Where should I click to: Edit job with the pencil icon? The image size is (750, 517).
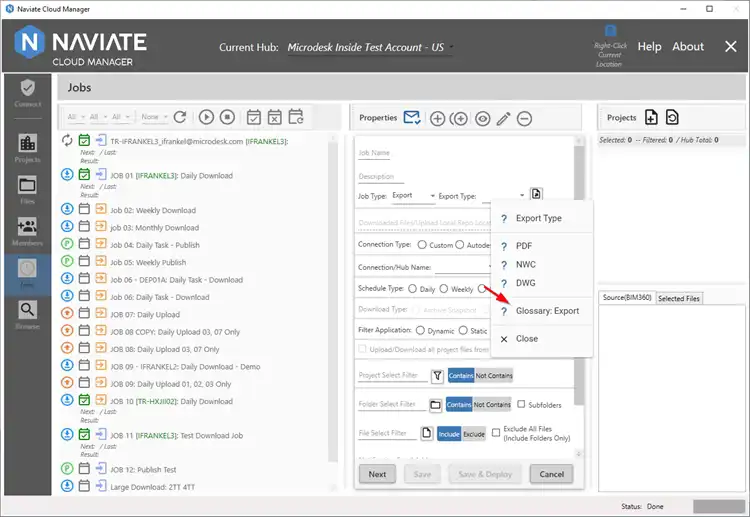(x=504, y=119)
